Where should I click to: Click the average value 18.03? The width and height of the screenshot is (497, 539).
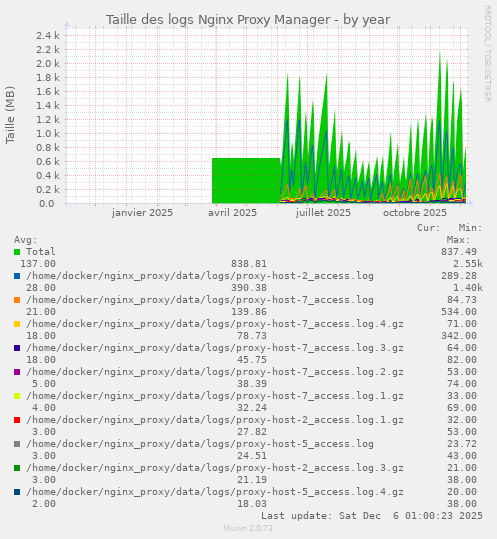click(x=252, y=504)
